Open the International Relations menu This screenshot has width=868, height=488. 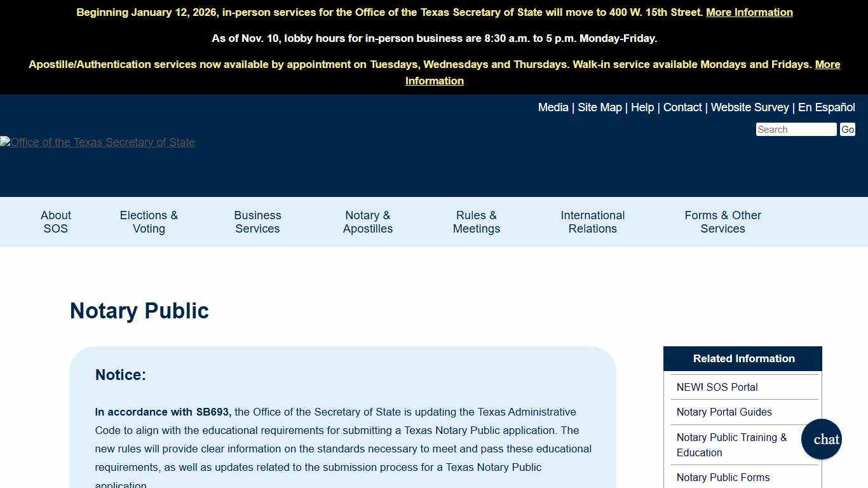click(592, 221)
